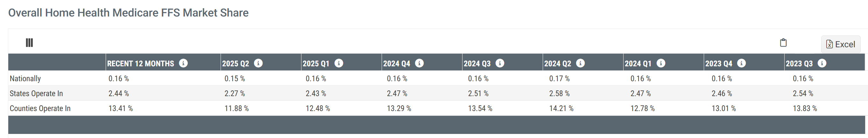Click info icon beside 2023 Q3
The width and height of the screenshot is (868, 138).
point(822,63)
